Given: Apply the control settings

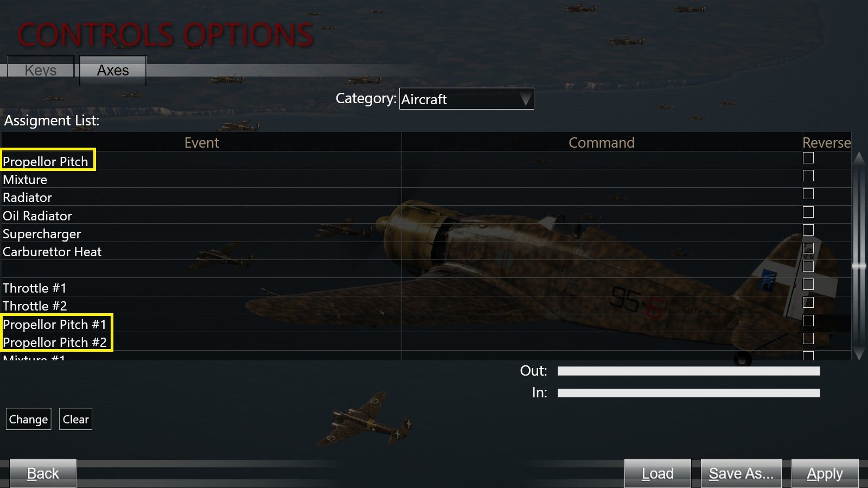Looking at the screenshot, I should point(825,473).
